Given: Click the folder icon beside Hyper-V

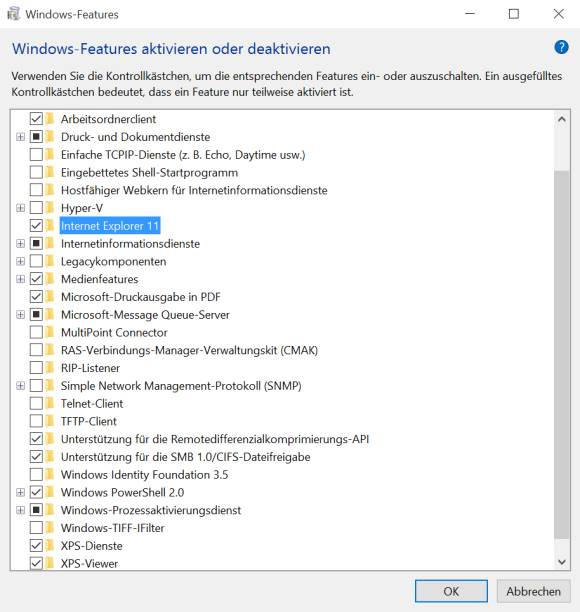Looking at the screenshot, I should pos(50,208).
